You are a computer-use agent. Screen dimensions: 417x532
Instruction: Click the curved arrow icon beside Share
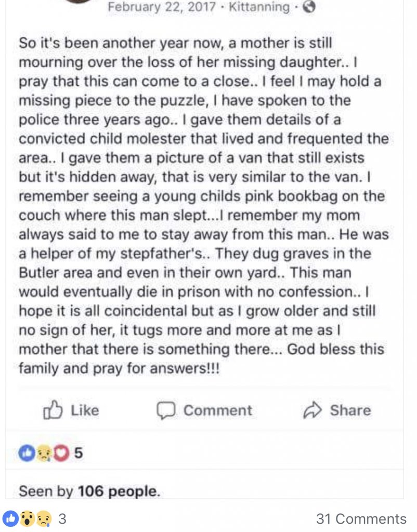coord(312,410)
